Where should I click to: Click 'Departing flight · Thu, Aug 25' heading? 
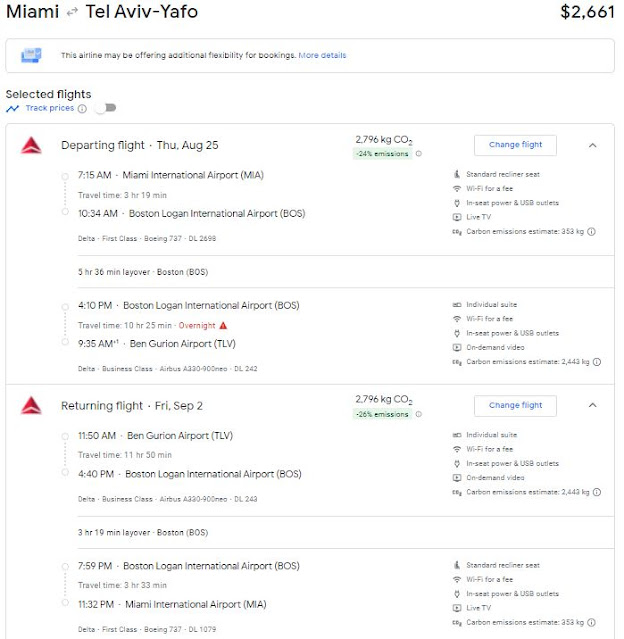140,145
